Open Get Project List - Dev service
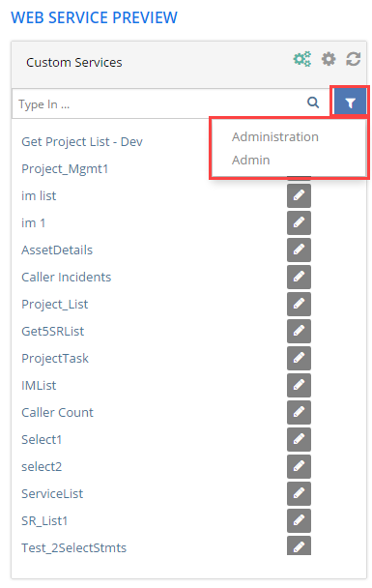The image size is (372, 588). pyautogui.click(x=82, y=142)
